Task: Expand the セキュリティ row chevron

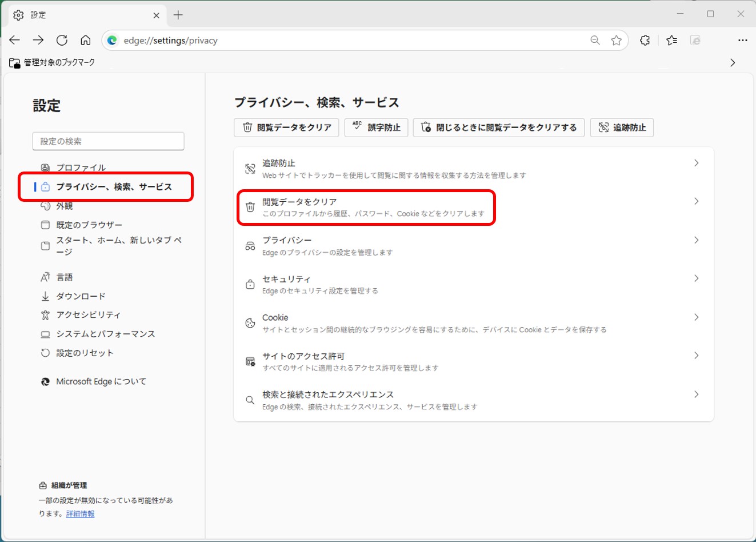Action: point(696,278)
